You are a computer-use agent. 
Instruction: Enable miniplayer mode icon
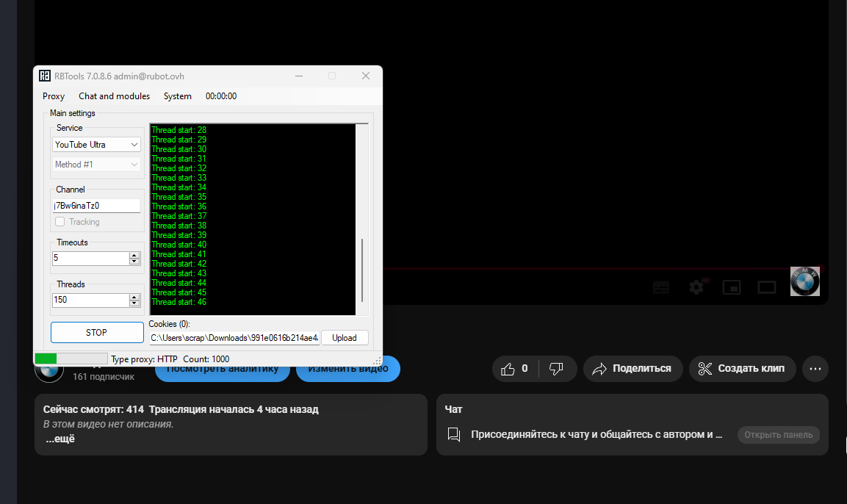click(x=732, y=287)
